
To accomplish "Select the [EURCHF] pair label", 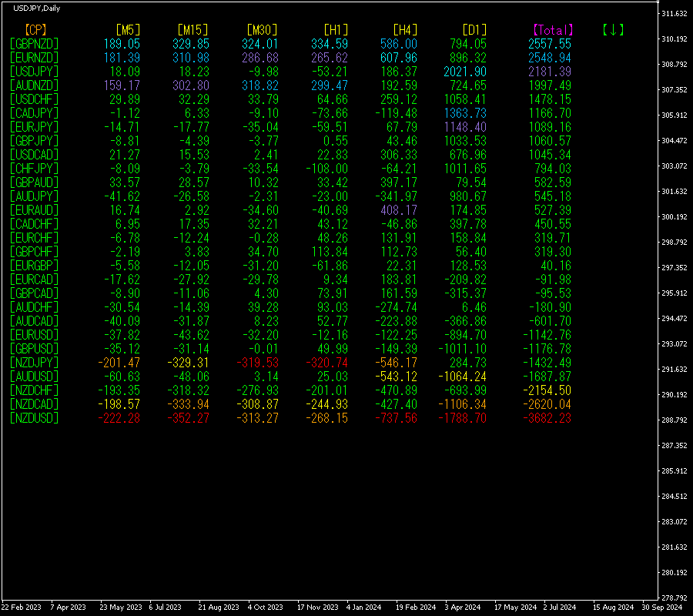I will (34, 238).
